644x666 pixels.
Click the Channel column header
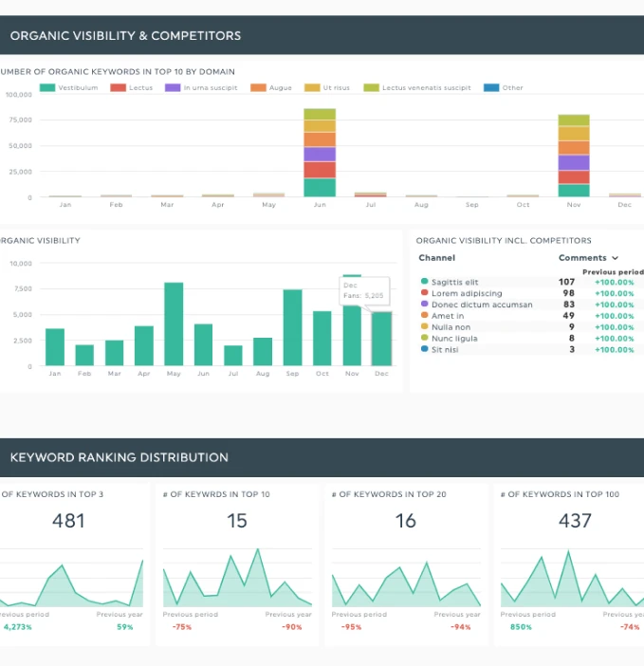(437, 258)
